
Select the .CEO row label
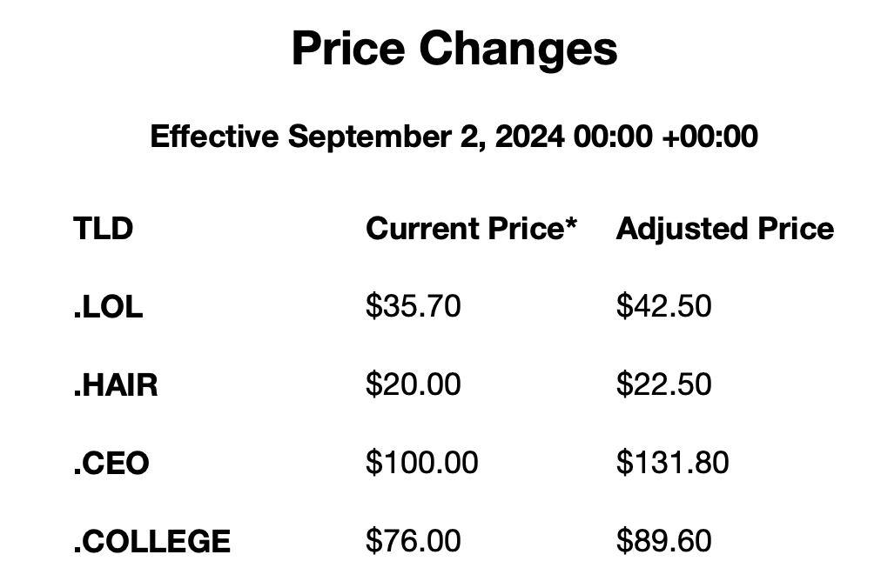(x=111, y=463)
